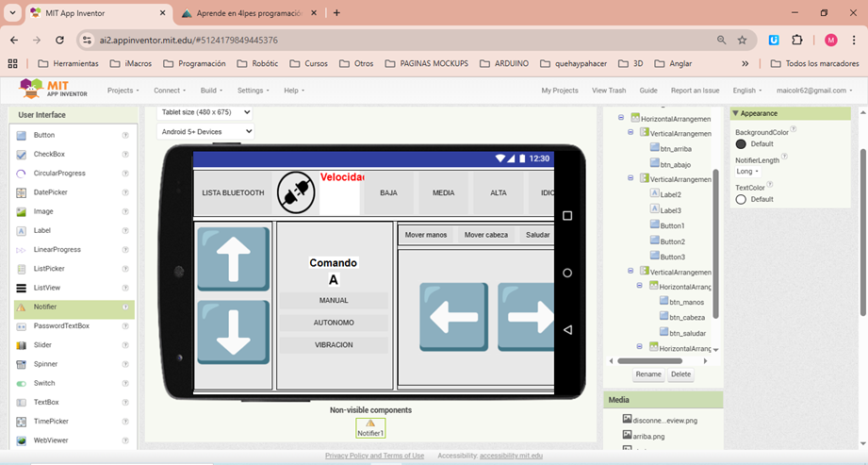Screen dimensions: 868x465
Task: Open the NotifierLength Long dropdown
Action: [x=748, y=172]
